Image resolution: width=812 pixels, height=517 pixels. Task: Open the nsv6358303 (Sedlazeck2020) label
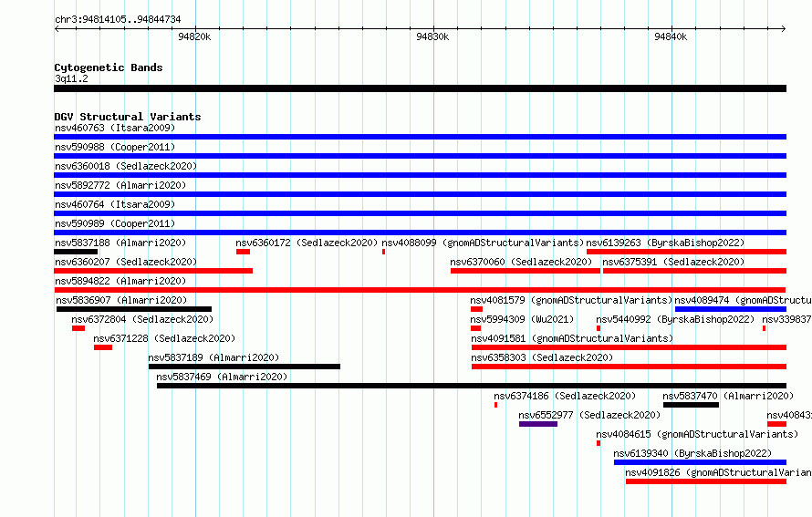coord(542,357)
